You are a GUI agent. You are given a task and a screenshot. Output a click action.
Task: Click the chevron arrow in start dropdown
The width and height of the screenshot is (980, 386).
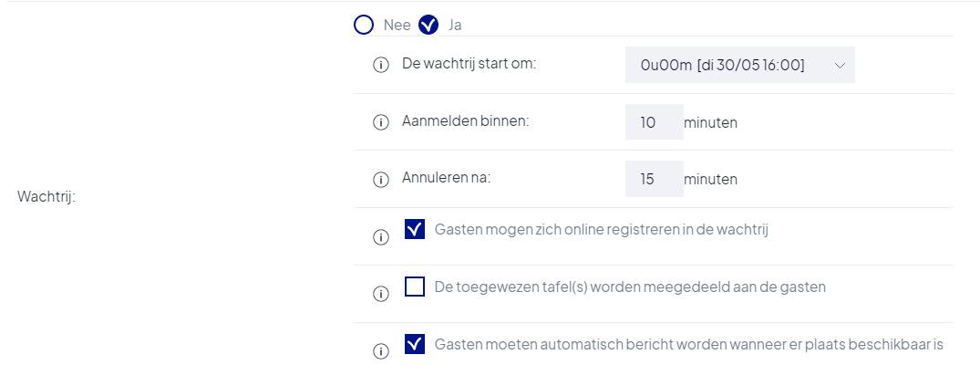tap(840, 65)
